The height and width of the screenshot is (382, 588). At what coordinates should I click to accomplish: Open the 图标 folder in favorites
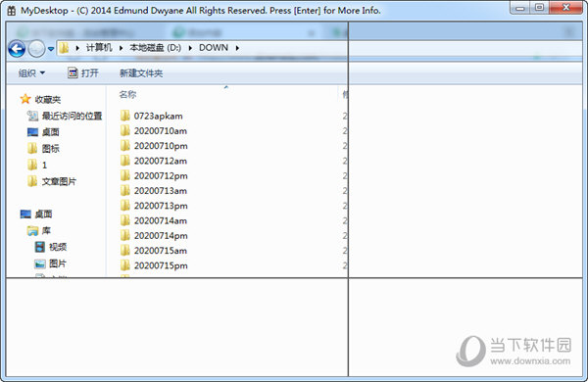tap(51, 149)
